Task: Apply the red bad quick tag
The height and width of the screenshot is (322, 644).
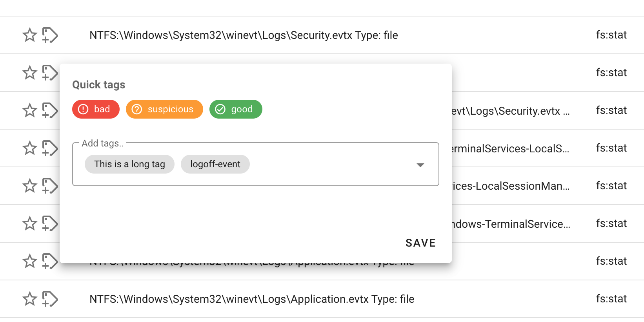Action: point(96,109)
